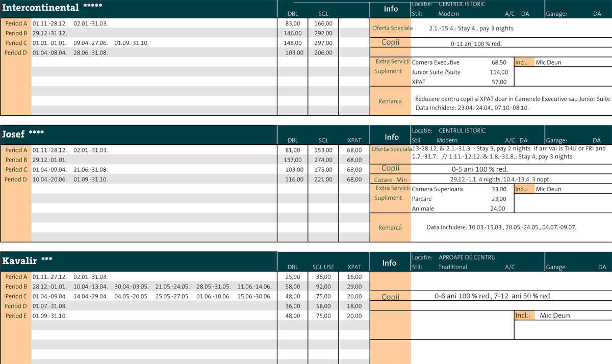The image size is (612, 364).
Task: Select the 221,00 SGL price in Josef
Action: coord(323,179)
